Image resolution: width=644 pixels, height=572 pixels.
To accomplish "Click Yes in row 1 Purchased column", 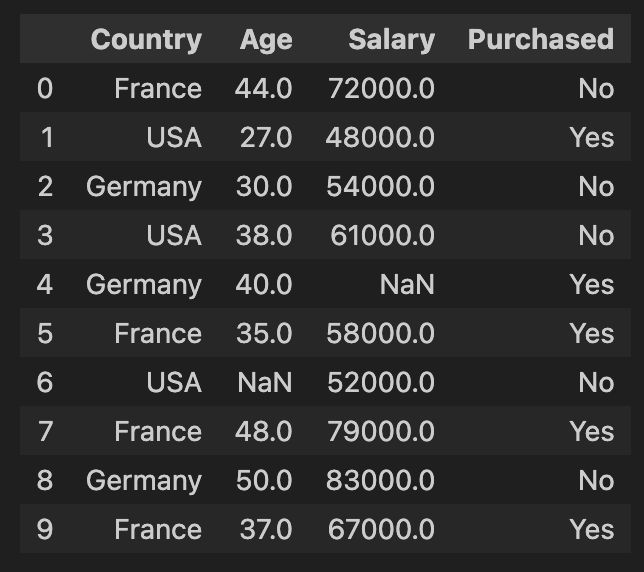I will pyautogui.click(x=592, y=137).
